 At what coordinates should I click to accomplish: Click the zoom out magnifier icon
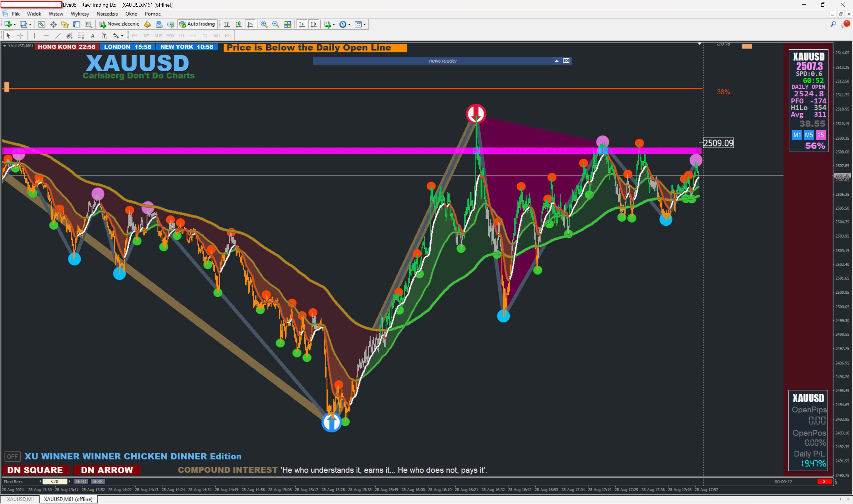point(275,24)
